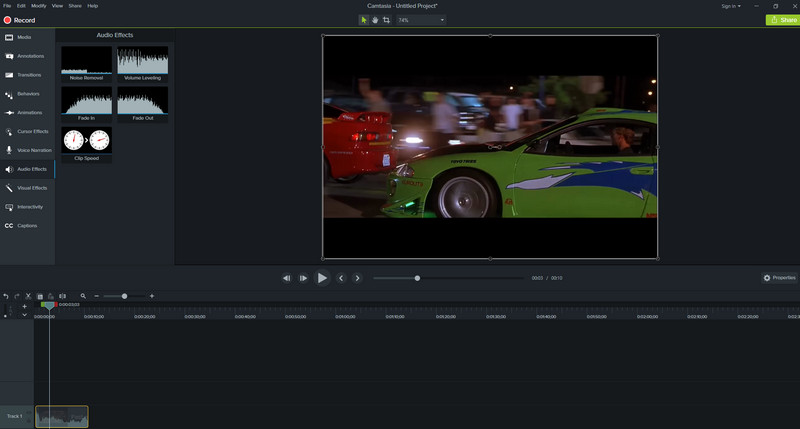Jump to next marker arrow

pyautogui.click(x=357, y=278)
